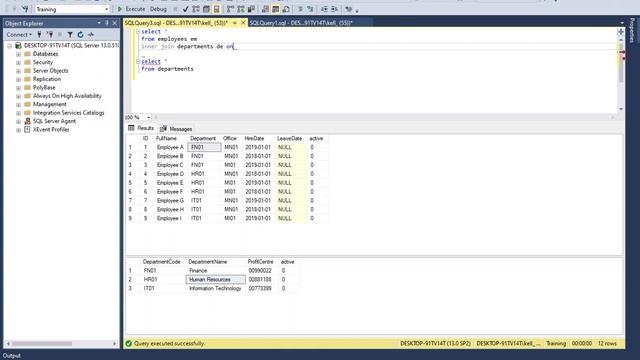
Task: Click the Human Resources cell
Action: click(x=216, y=280)
